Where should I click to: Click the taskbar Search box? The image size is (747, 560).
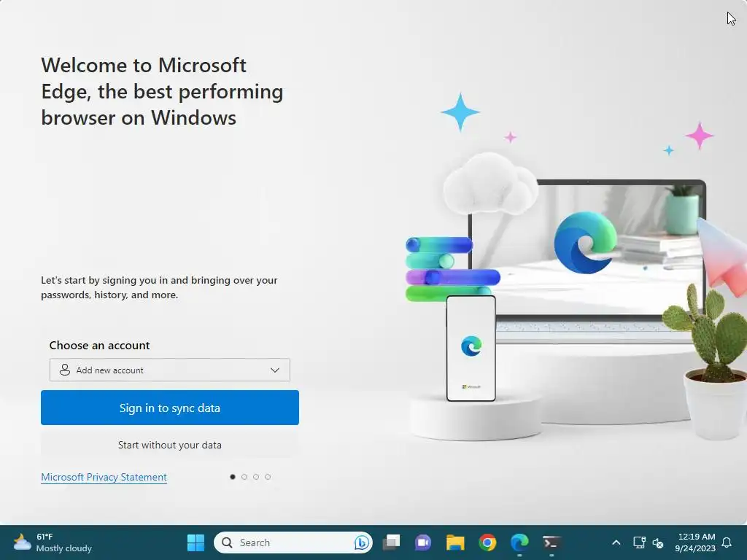(293, 542)
